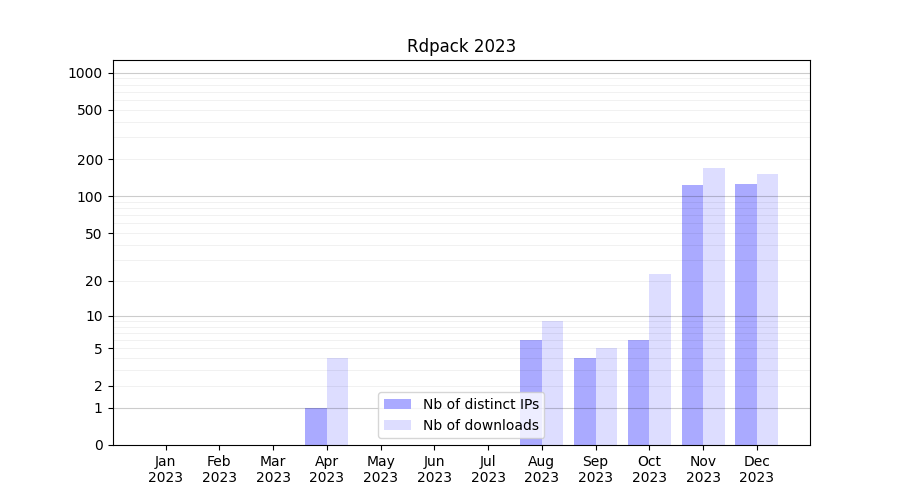Click the November downloads bar
This screenshot has width=900, height=500.
coord(714,307)
